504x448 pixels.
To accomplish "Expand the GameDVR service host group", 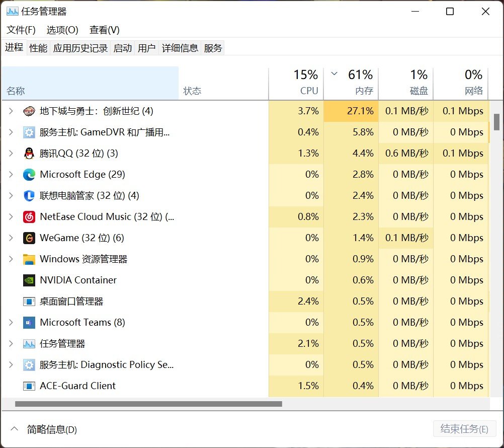I will [11, 132].
